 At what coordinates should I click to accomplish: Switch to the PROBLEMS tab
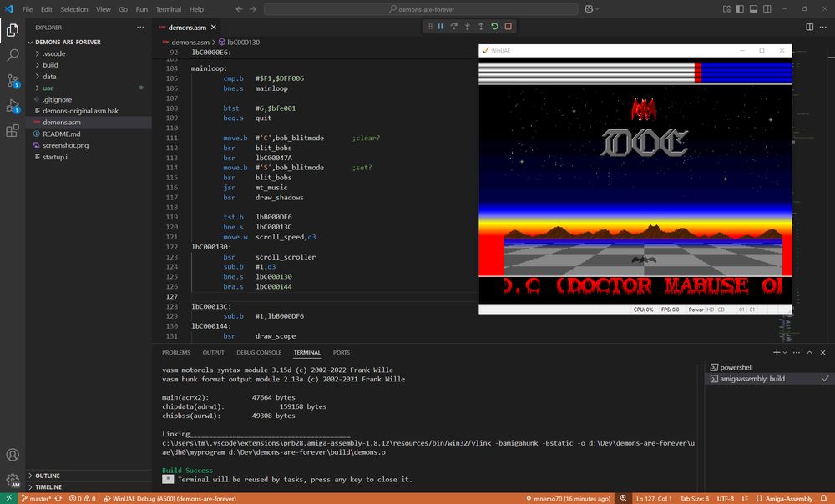[x=176, y=352]
